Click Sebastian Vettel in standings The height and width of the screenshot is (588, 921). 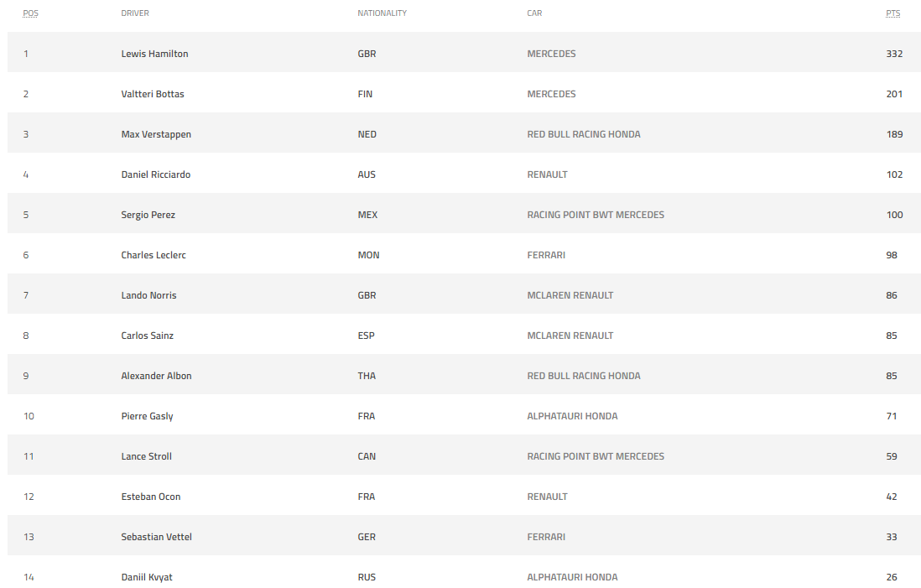(x=156, y=537)
